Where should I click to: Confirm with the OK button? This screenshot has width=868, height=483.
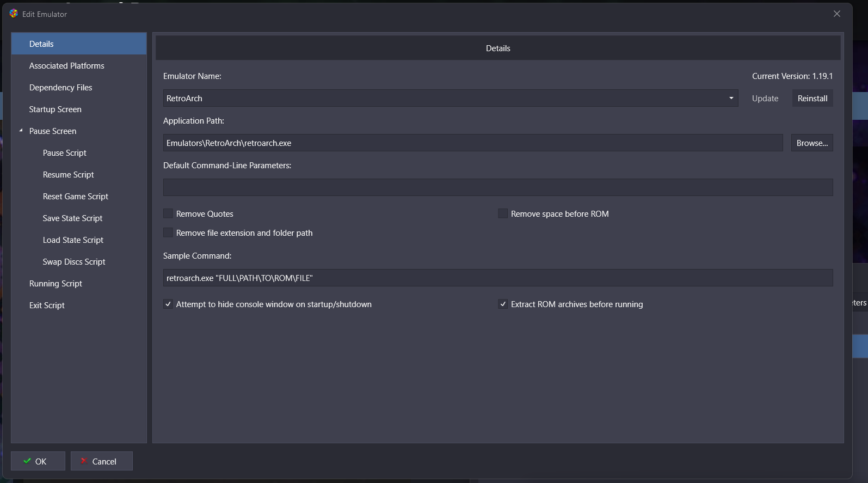(38, 461)
